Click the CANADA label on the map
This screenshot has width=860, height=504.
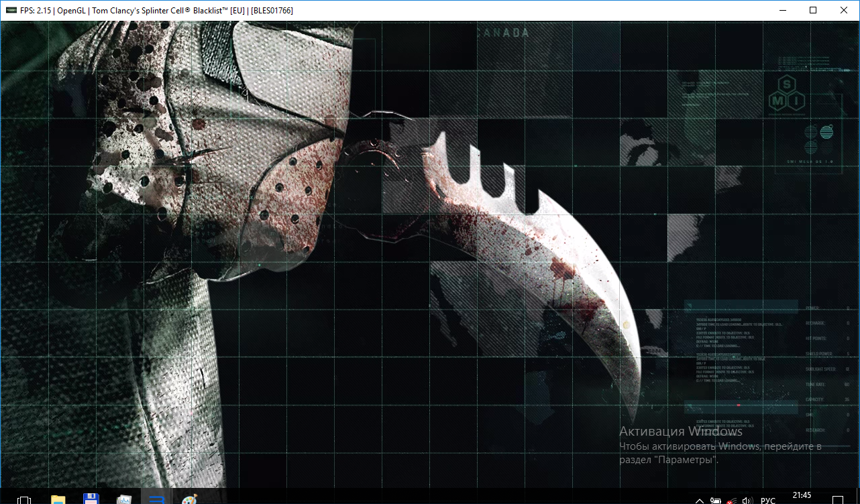pos(502,33)
